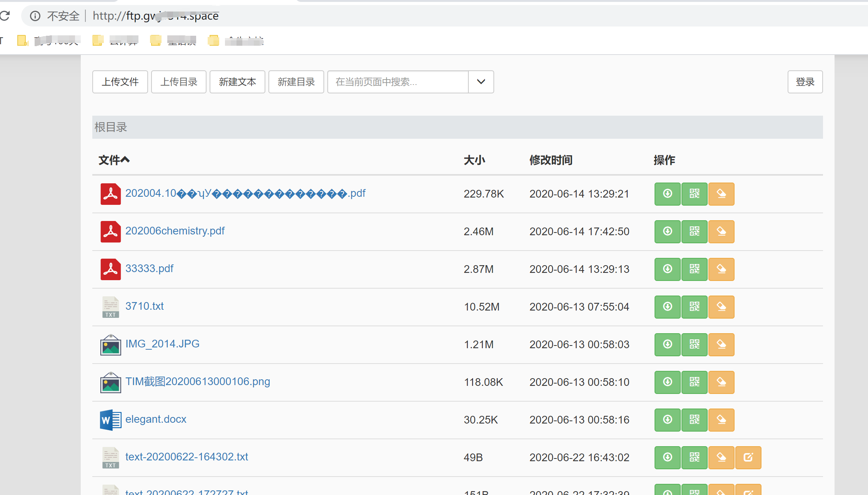Download IMG_2014.JPG with the download icon
Image resolution: width=868 pixels, height=495 pixels.
pyautogui.click(x=667, y=344)
